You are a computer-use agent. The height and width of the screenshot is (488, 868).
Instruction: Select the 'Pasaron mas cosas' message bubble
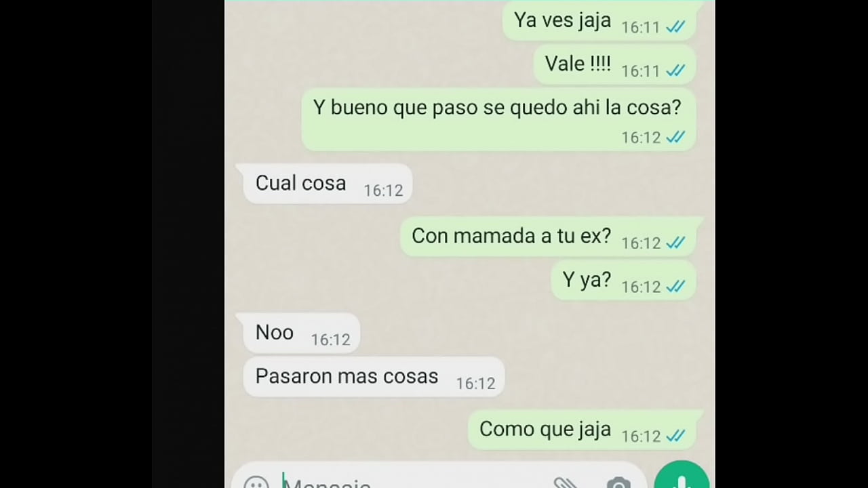point(373,377)
